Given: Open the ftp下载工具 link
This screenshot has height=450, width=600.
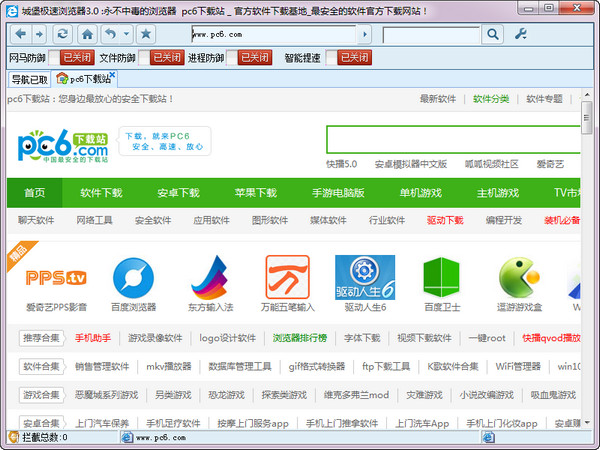Looking at the screenshot, I should pyautogui.click(x=386, y=367).
